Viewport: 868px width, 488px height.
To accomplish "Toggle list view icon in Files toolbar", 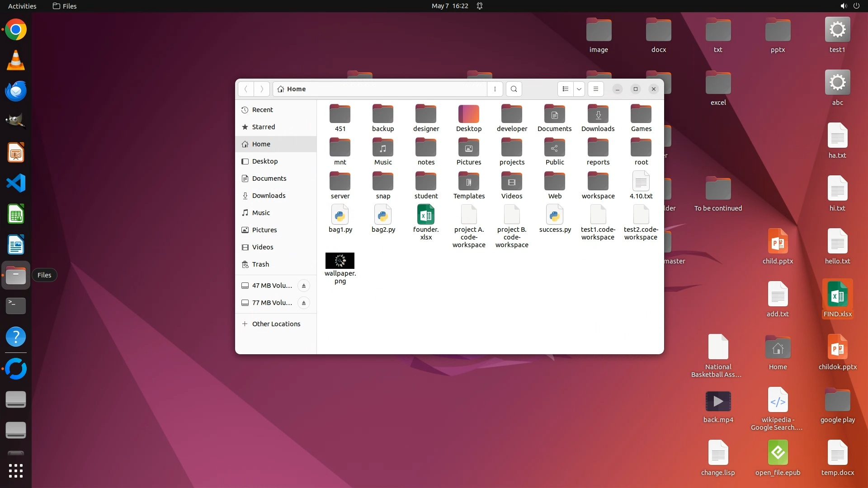I will [x=565, y=89].
